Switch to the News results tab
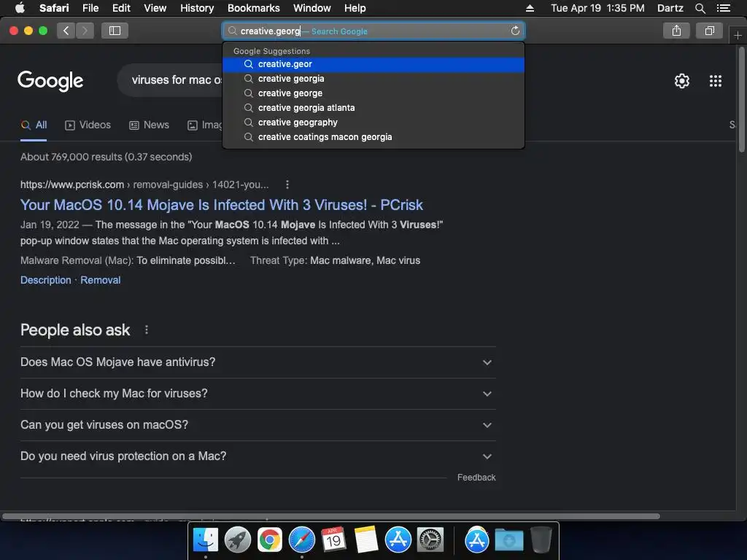 pyautogui.click(x=149, y=125)
